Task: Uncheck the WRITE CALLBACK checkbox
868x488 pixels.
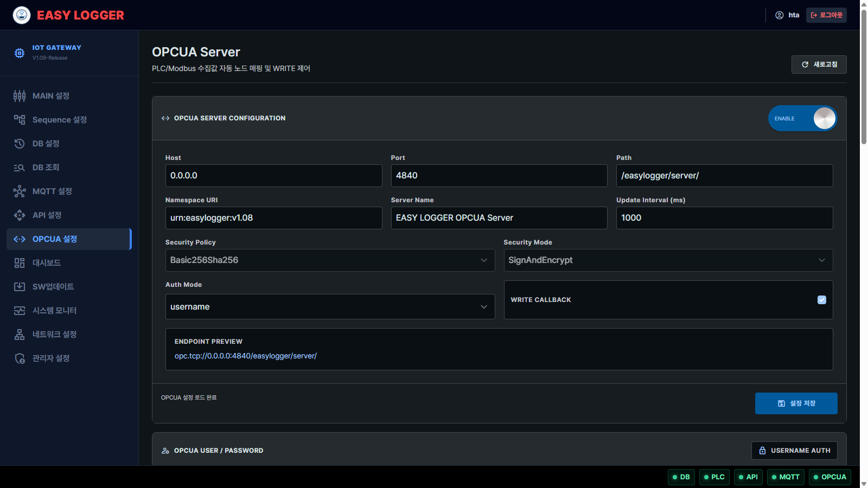Action: [x=822, y=300]
